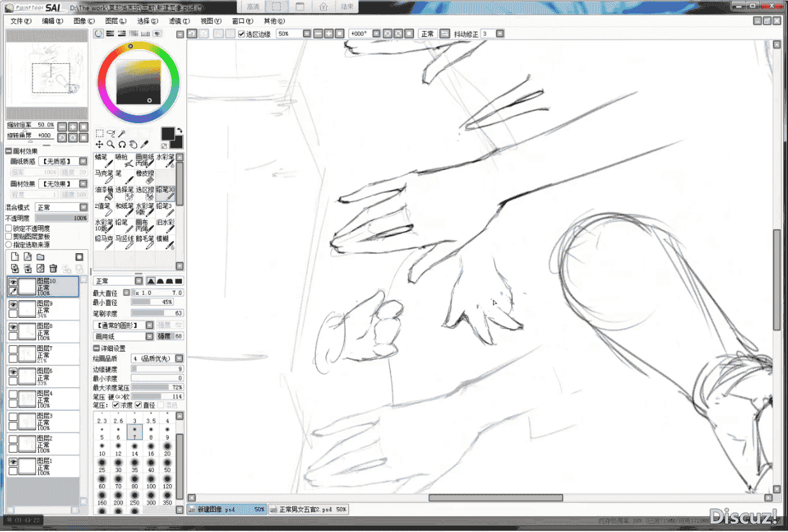The width and height of the screenshot is (788, 532).
Task: Adjust the 不透明度 opacity slider
Action: (62, 218)
